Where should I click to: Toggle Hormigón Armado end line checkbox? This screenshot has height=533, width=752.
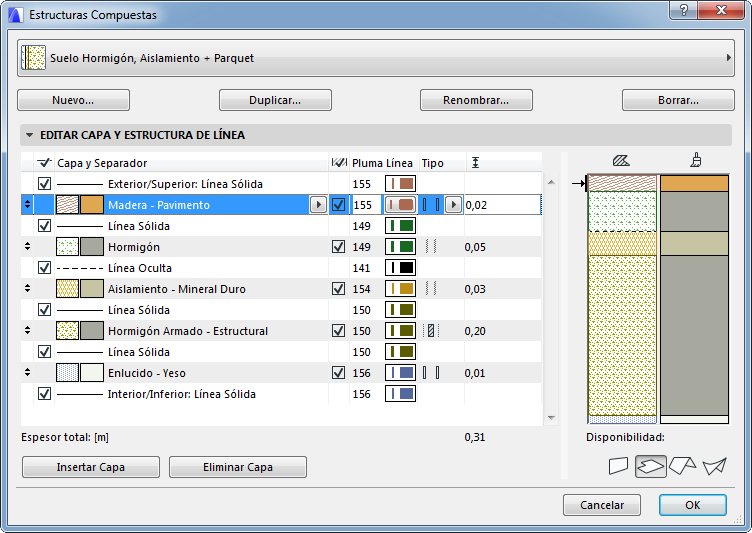point(339,331)
